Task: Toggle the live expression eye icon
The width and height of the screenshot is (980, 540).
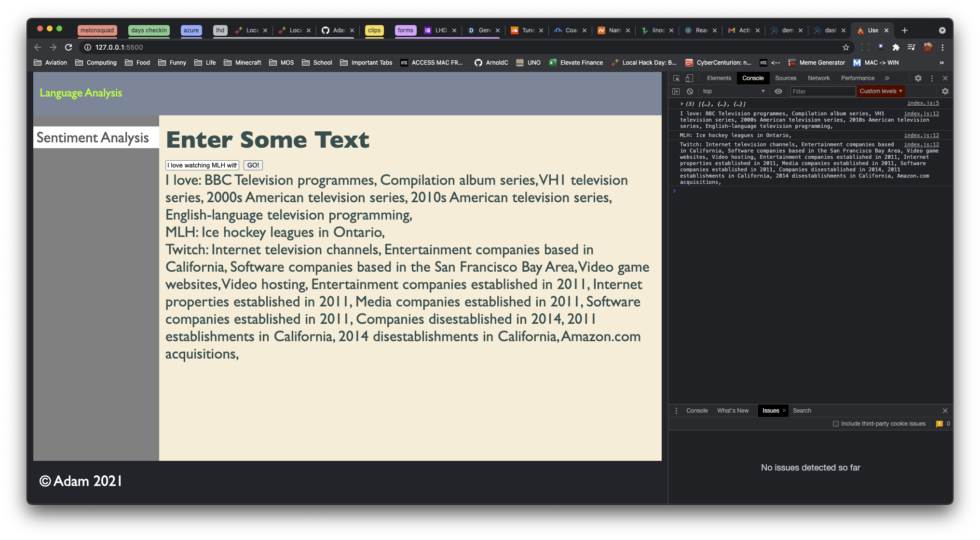Action: (x=778, y=91)
